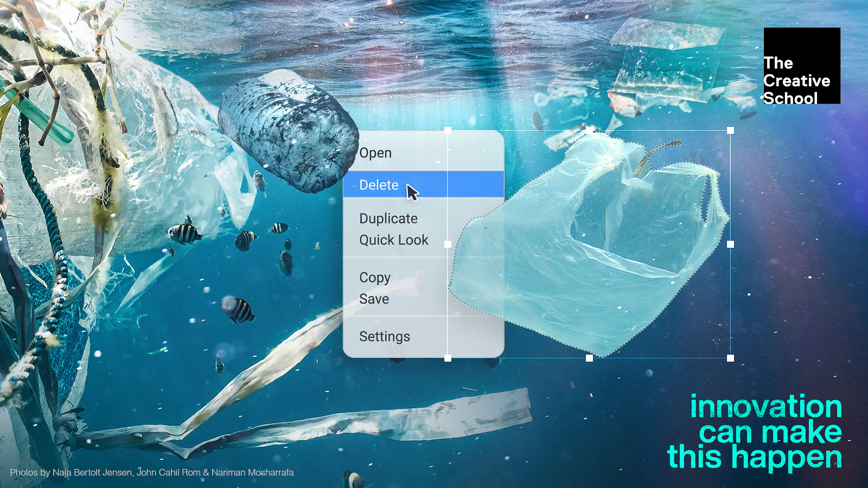This screenshot has width=868, height=488.
Task: Click The Creative School logo
Action: [802, 66]
